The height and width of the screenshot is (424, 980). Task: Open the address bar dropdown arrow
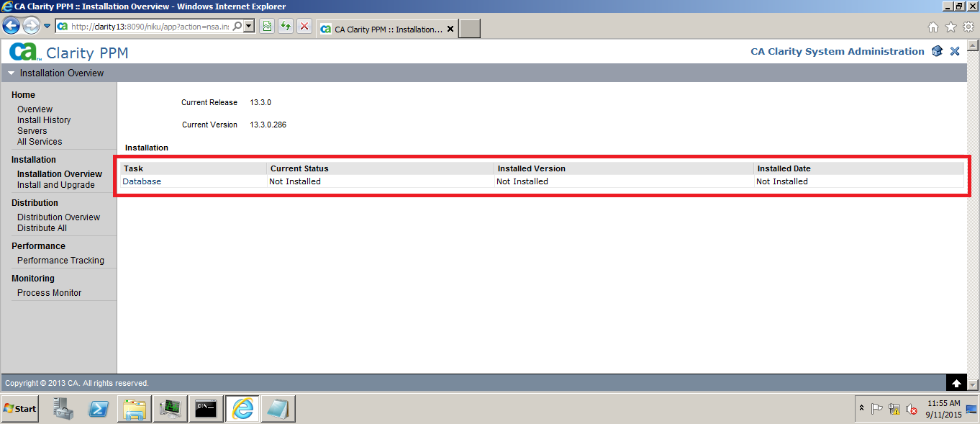tap(248, 26)
